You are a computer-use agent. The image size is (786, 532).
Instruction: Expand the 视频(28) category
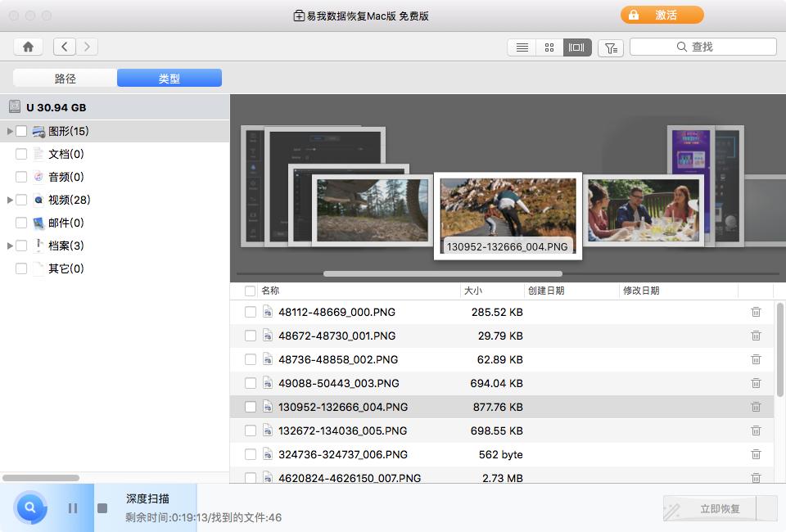[10, 200]
